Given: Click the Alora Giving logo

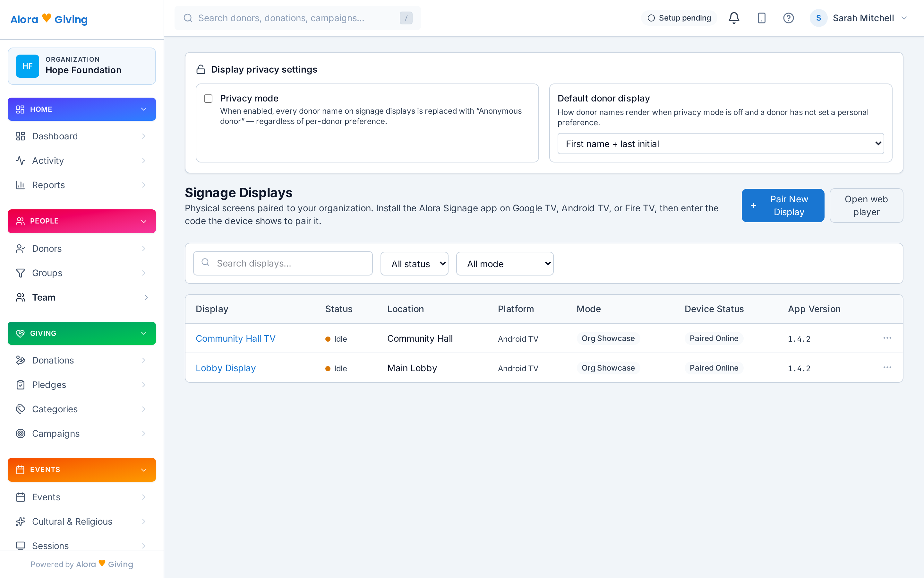Looking at the screenshot, I should pyautogui.click(x=49, y=19).
